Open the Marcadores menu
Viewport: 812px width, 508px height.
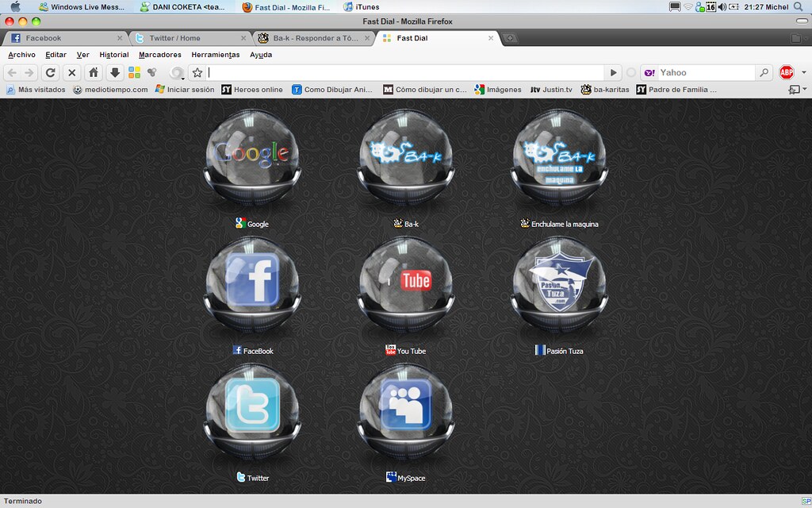(x=159, y=55)
